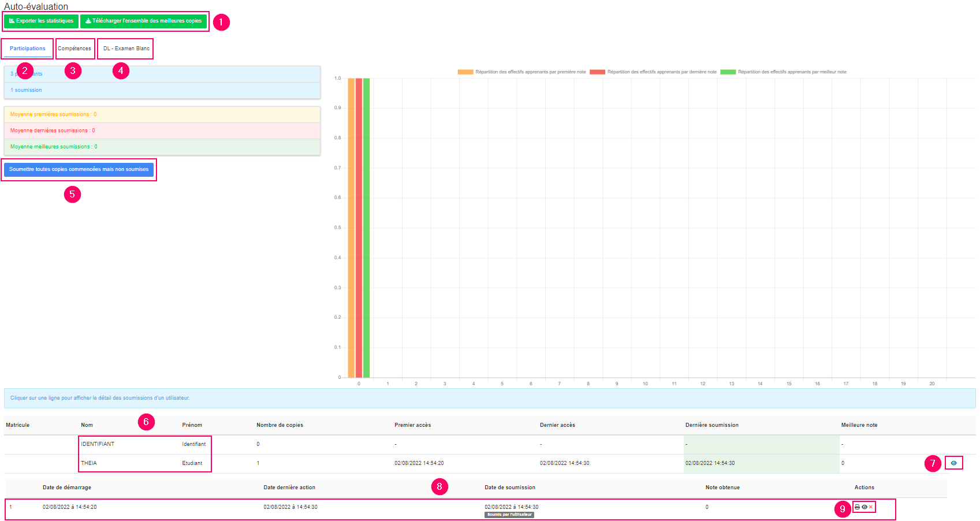The height and width of the screenshot is (521, 980).
Task: Toggle red dernière note legend series
Action: tap(597, 72)
